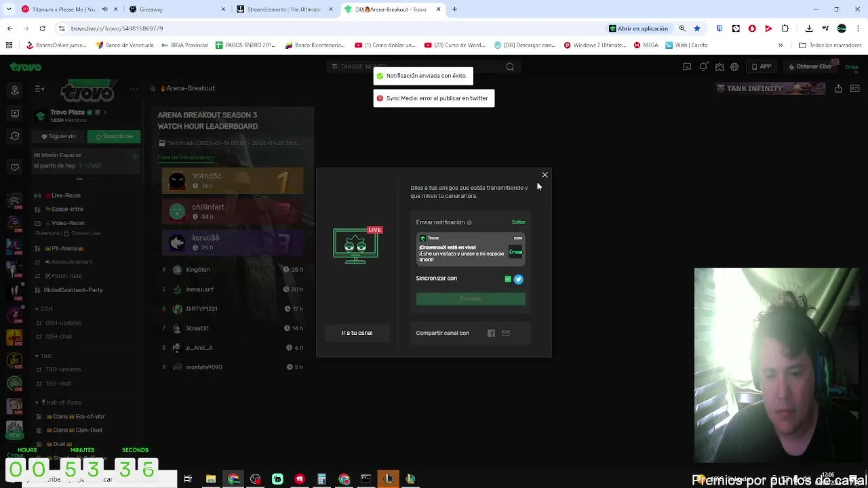This screenshot has height=488, width=868.
Task: Open the Trovo messages icon
Action: pos(687,66)
